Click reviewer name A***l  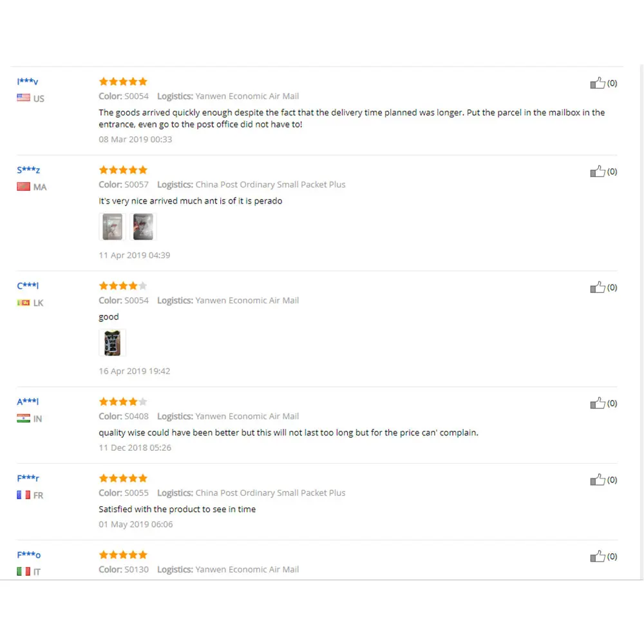[x=28, y=402]
